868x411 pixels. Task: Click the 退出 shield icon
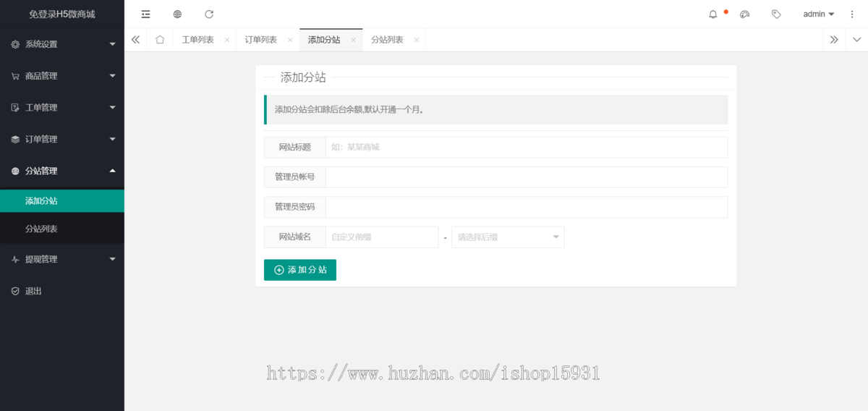(15, 291)
